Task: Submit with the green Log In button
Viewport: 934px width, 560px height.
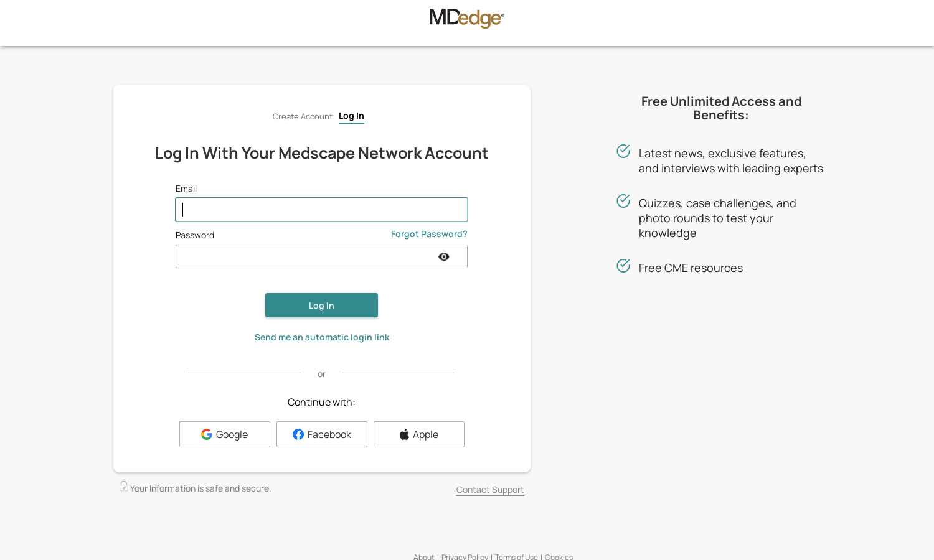Action: [x=321, y=306]
